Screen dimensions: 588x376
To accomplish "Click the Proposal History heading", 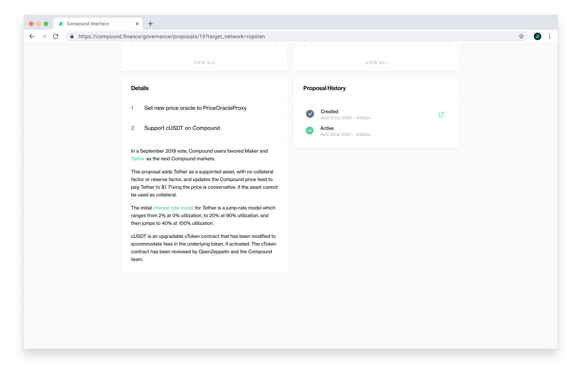I will 324,88.
